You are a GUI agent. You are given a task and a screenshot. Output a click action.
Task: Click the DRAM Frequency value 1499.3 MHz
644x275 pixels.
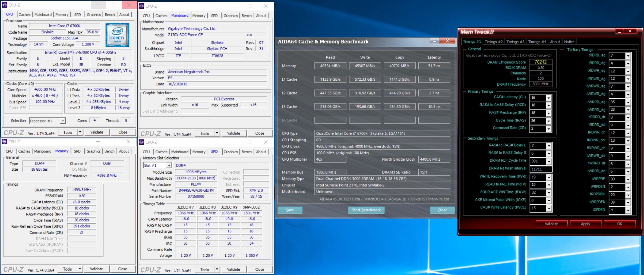tap(81, 190)
